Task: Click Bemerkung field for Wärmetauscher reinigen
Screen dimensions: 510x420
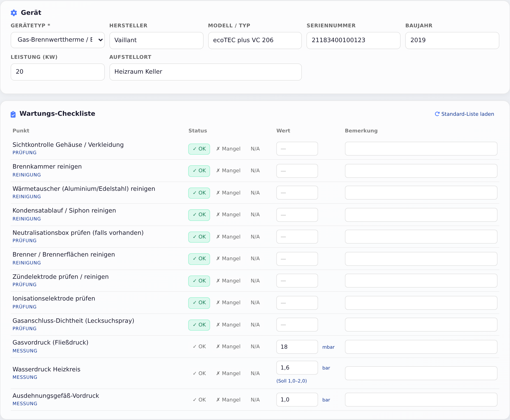Action: pos(421,193)
